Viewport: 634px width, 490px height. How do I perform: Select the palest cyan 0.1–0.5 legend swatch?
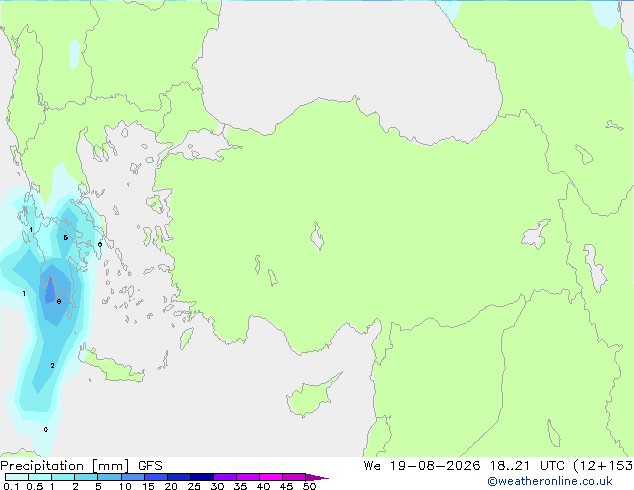click(17, 477)
